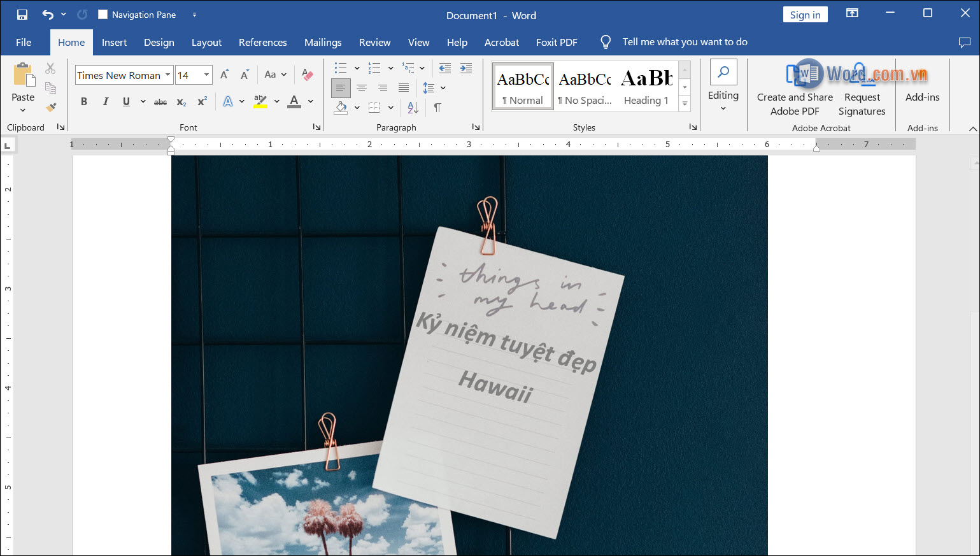
Task: Open the Borders dropdown arrow
Action: tap(390, 108)
